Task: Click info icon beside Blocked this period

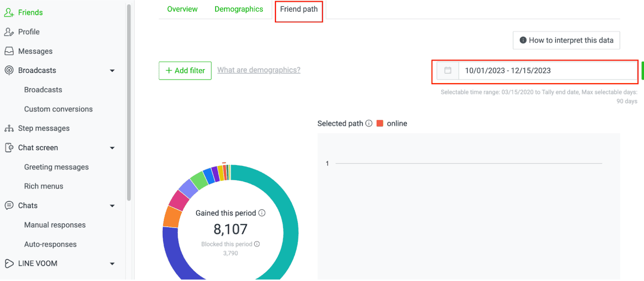Action: (257, 244)
